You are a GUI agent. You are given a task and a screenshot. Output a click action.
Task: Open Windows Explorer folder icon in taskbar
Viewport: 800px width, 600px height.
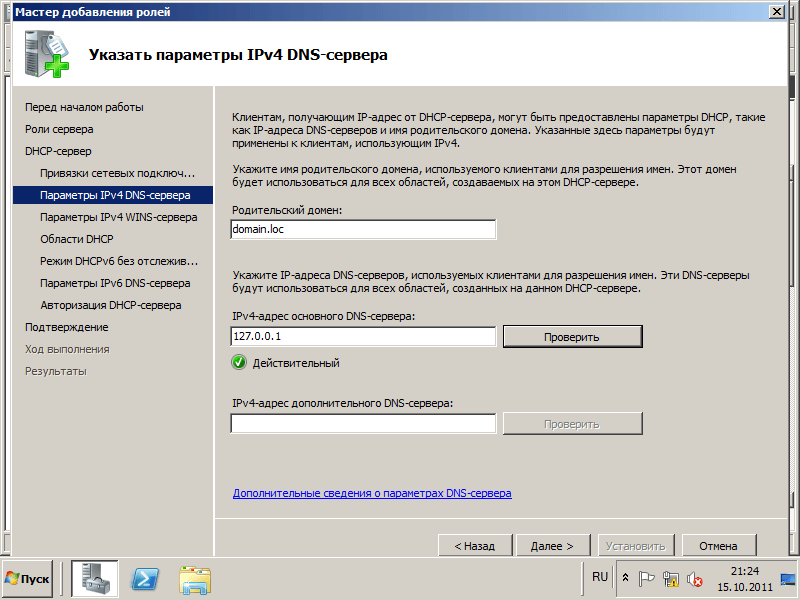pos(195,580)
